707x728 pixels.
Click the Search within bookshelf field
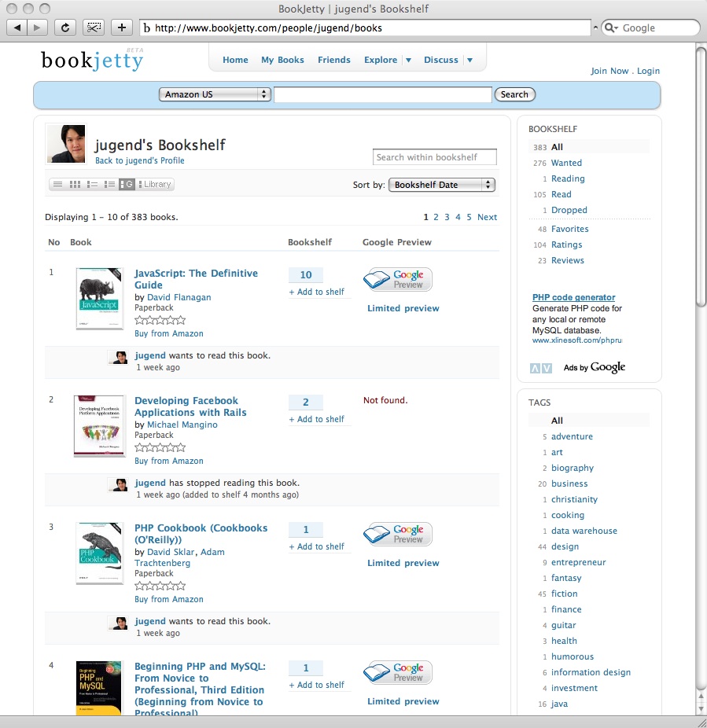tap(434, 157)
